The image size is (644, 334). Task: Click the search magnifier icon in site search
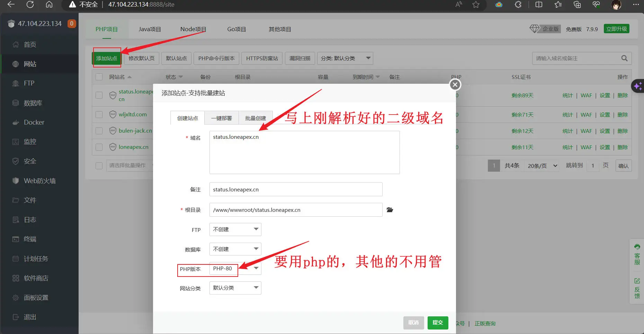tap(624, 58)
